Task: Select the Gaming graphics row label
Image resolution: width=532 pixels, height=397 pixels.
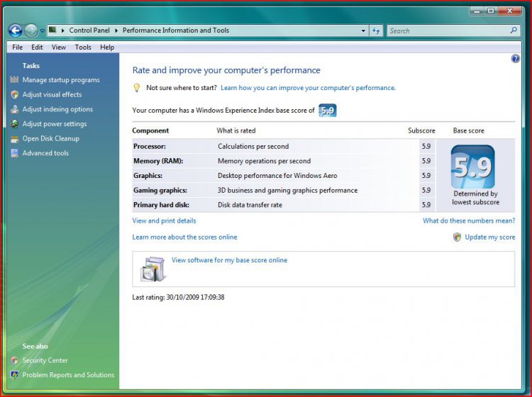Action: pyautogui.click(x=160, y=190)
